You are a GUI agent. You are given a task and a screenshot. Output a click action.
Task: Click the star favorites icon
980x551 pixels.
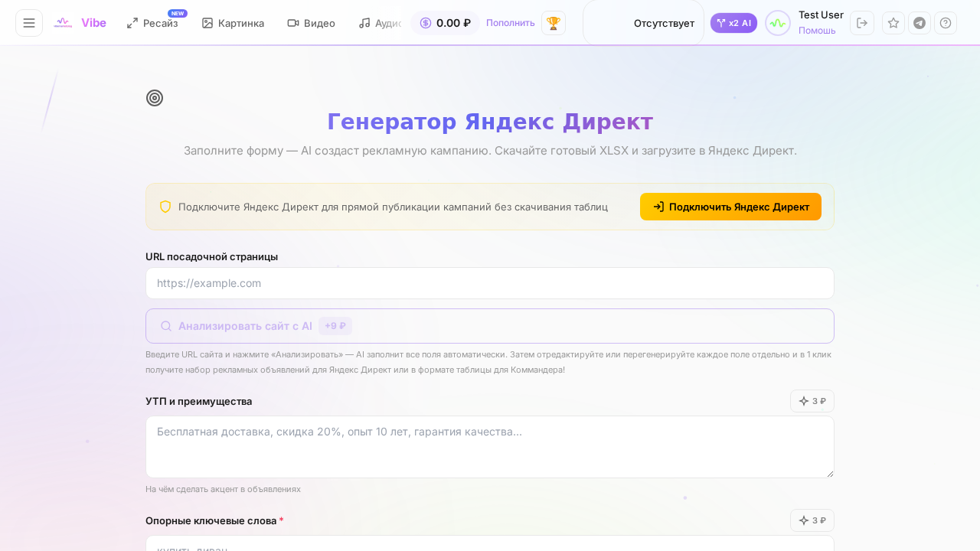893,23
